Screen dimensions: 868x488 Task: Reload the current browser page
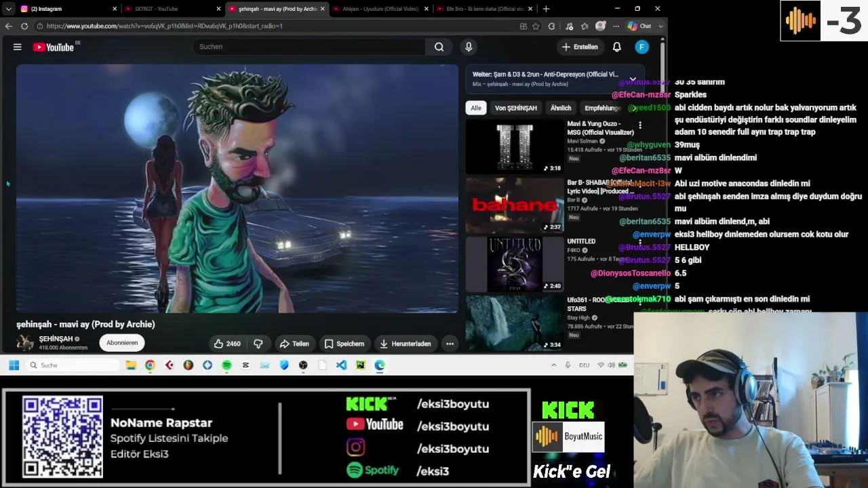click(x=24, y=26)
